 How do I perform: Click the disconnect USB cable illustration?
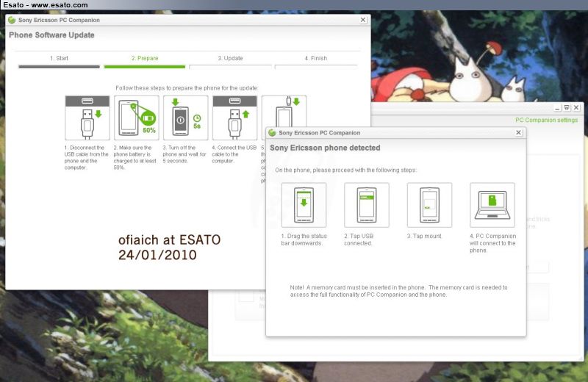coord(87,118)
